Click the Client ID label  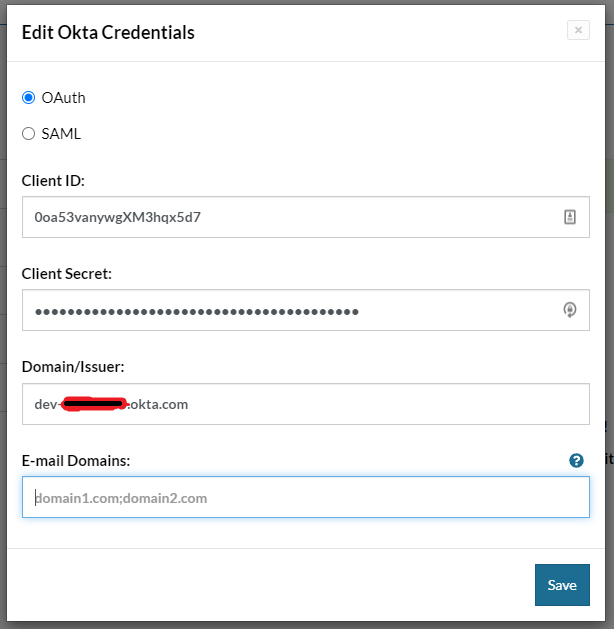pos(53,180)
